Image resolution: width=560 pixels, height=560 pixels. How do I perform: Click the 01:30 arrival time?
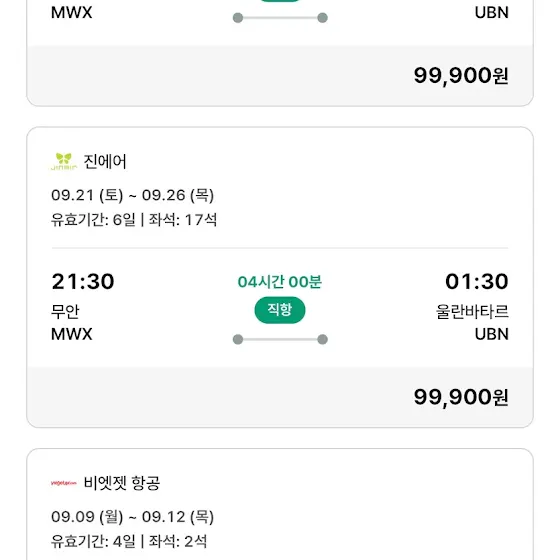pos(477,281)
